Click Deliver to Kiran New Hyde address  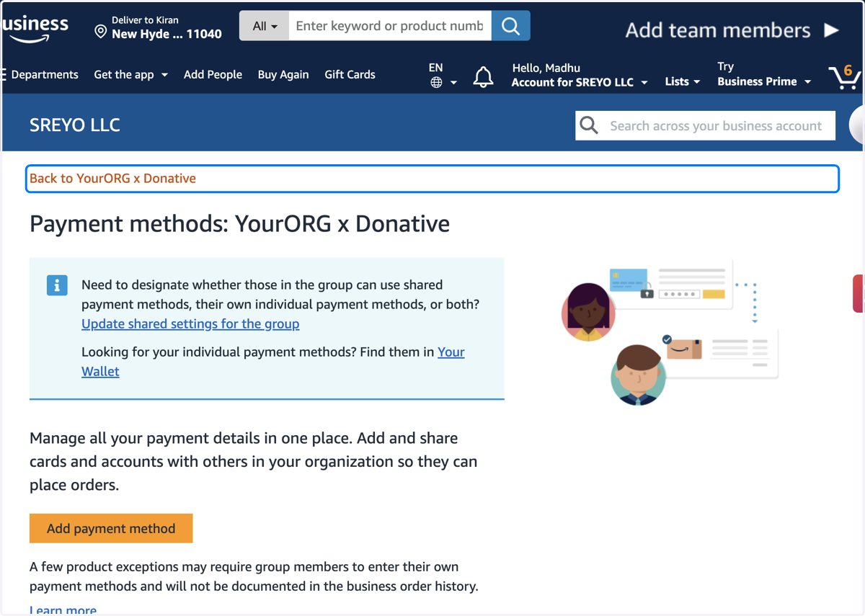159,27
